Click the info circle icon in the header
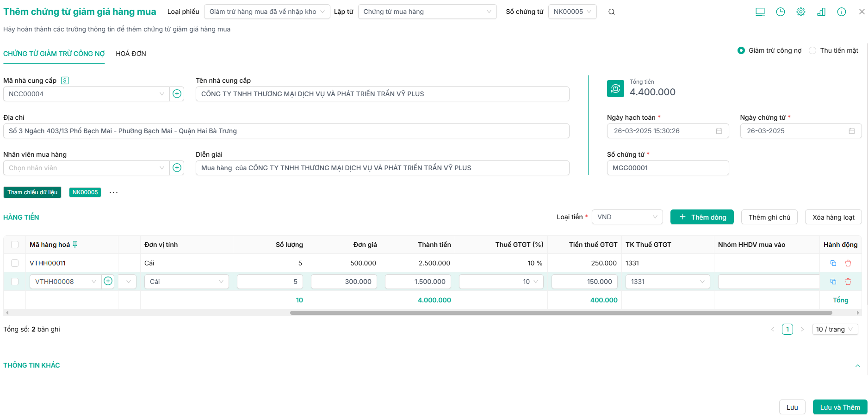 click(x=841, y=12)
